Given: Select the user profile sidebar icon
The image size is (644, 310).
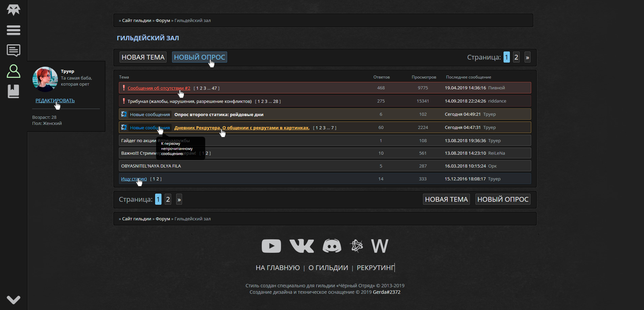Looking at the screenshot, I should point(14,71).
